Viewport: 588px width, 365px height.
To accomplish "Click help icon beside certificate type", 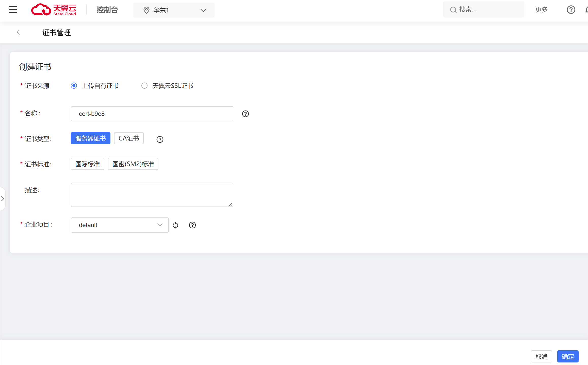I will tap(160, 139).
